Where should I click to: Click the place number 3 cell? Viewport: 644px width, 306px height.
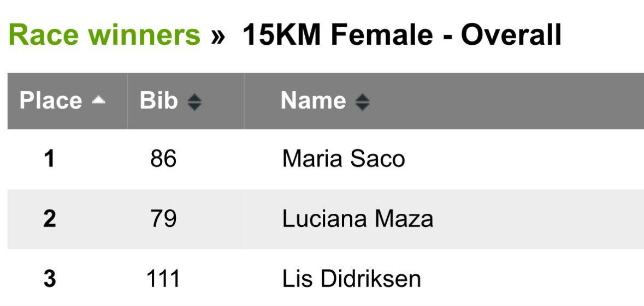point(50,279)
